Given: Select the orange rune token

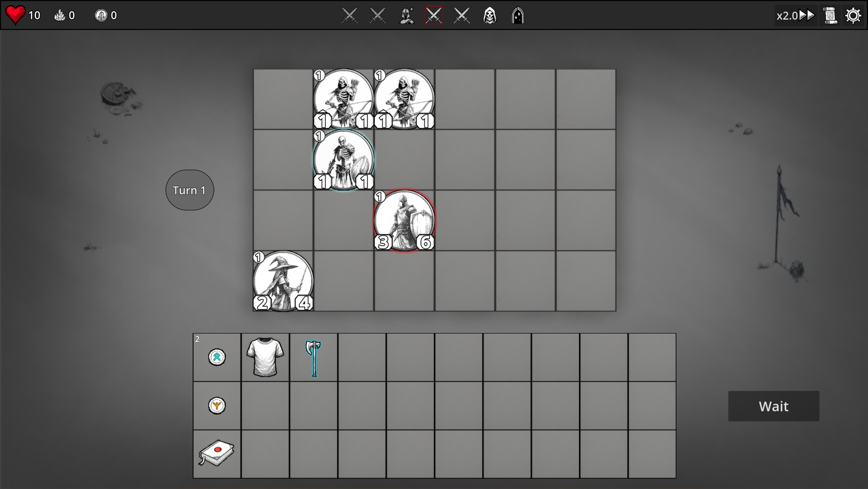Looking at the screenshot, I should (216, 405).
